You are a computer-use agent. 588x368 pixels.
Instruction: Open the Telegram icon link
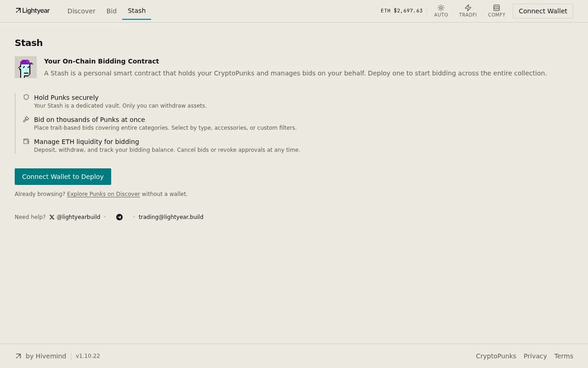coord(119,217)
